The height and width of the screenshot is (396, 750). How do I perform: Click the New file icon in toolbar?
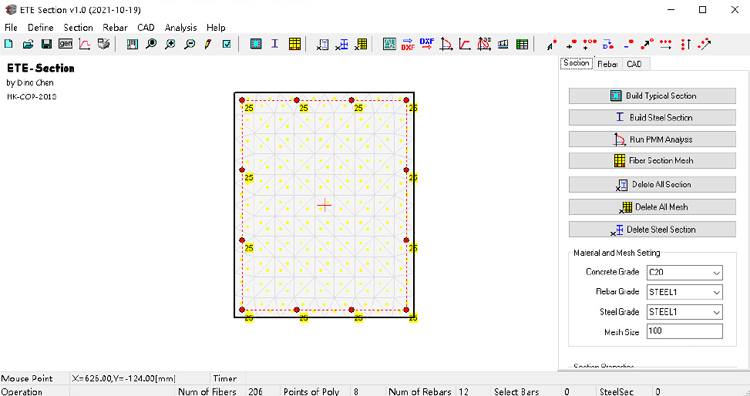click(9, 44)
